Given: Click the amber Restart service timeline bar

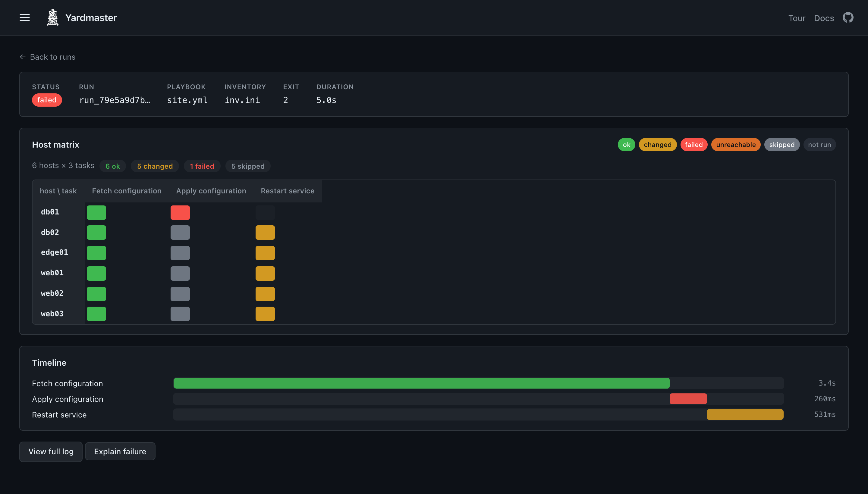Looking at the screenshot, I should (745, 414).
